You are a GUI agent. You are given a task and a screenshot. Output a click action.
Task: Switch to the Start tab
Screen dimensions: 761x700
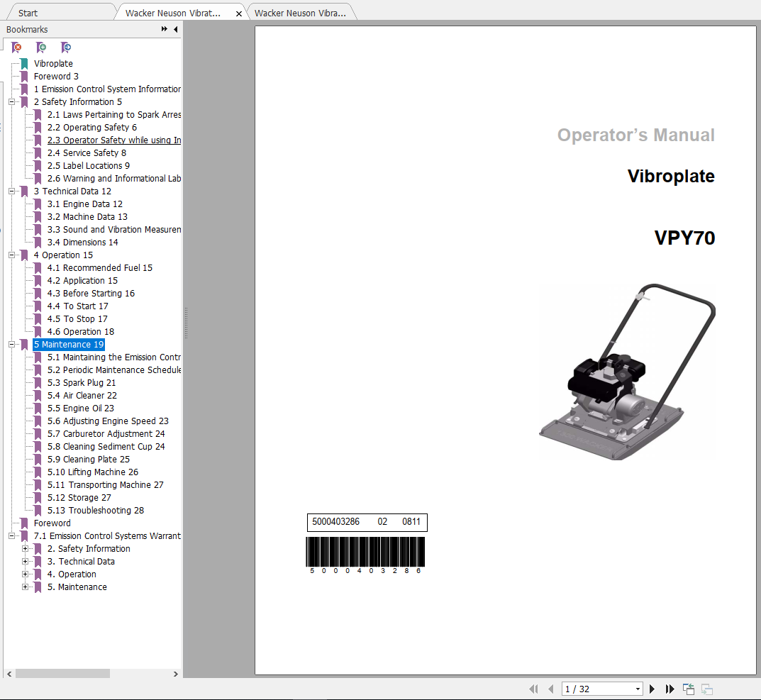[x=28, y=13]
